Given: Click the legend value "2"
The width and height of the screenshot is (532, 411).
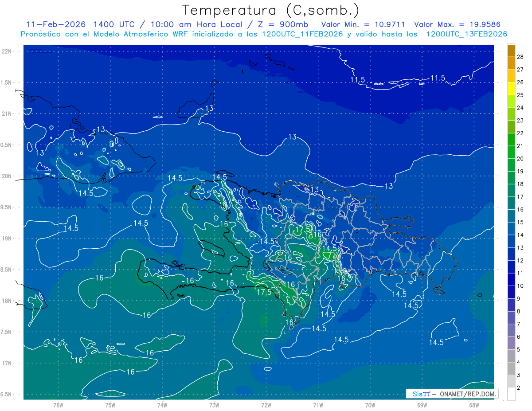Looking at the screenshot, I should click(x=519, y=388).
